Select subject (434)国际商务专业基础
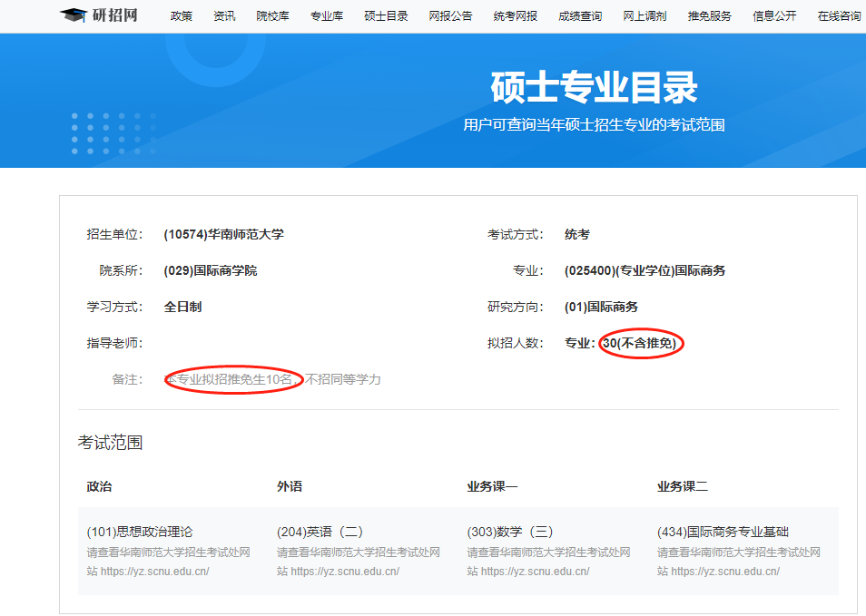The width and height of the screenshot is (866, 616). point(723,532)
